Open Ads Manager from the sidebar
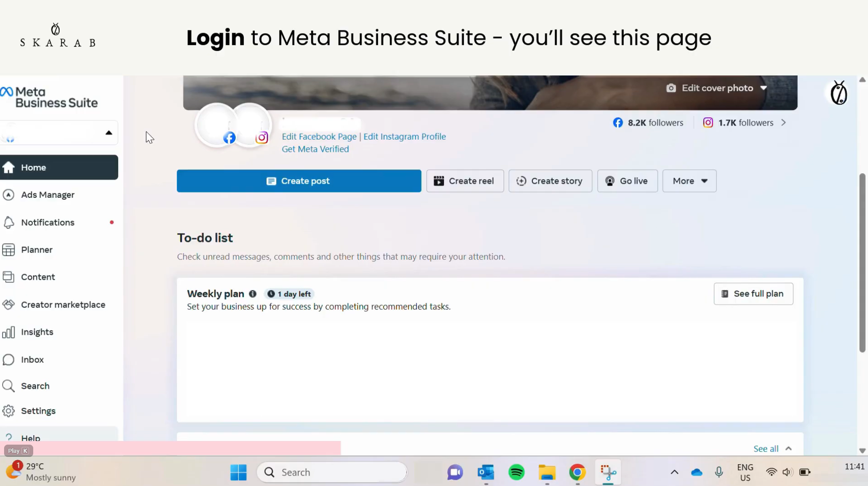The width and height of the screenshot is (868, 486). pos(48,195)
